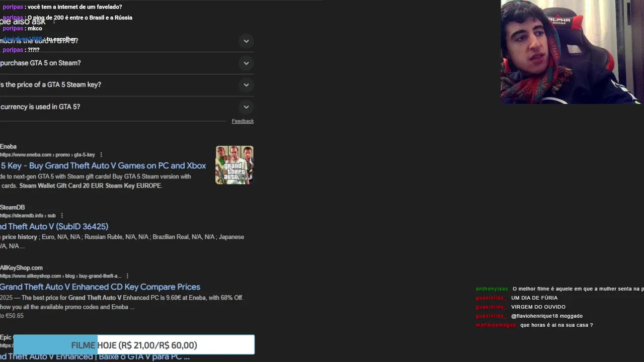The width and height of the screenshot is (644, 362).
Task: Click overlay message about ping de 200
Action: (80, 18)
